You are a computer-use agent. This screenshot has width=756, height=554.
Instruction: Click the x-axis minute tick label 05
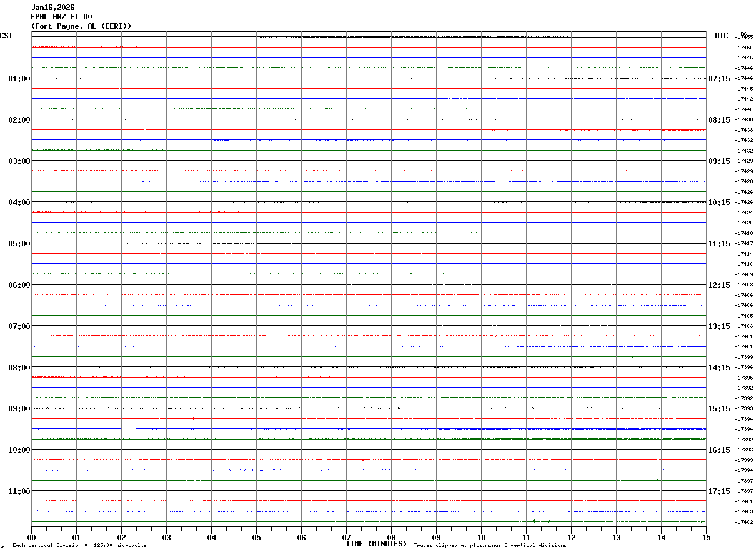(256, 537)
